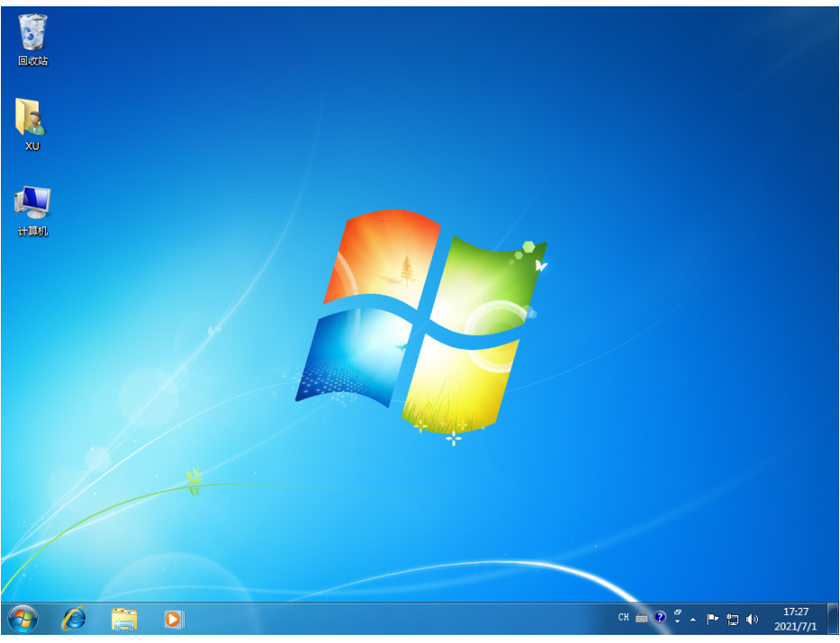
Task: Click the Show Desktop button at taskbar end
Action: point(832,619)
